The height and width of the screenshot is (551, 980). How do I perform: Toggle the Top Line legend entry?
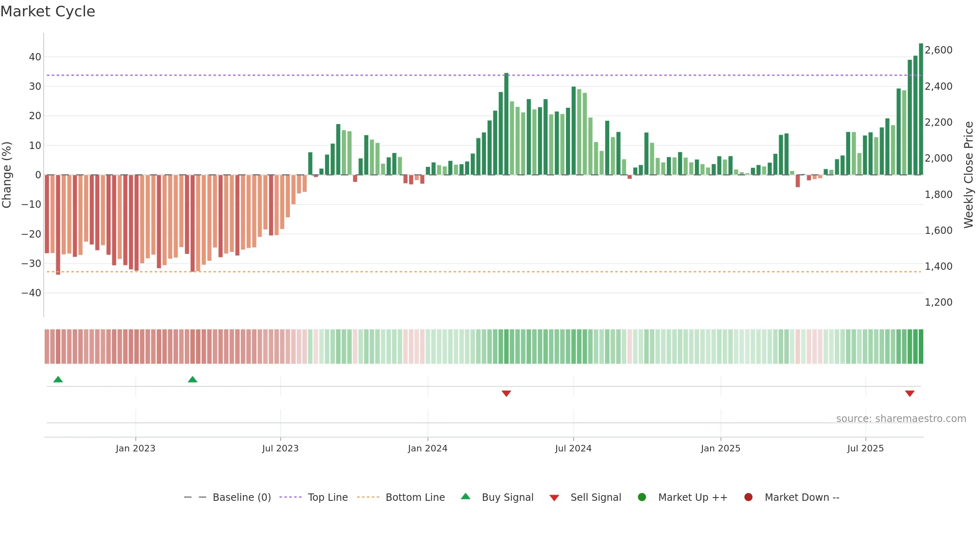coord(314,497)
